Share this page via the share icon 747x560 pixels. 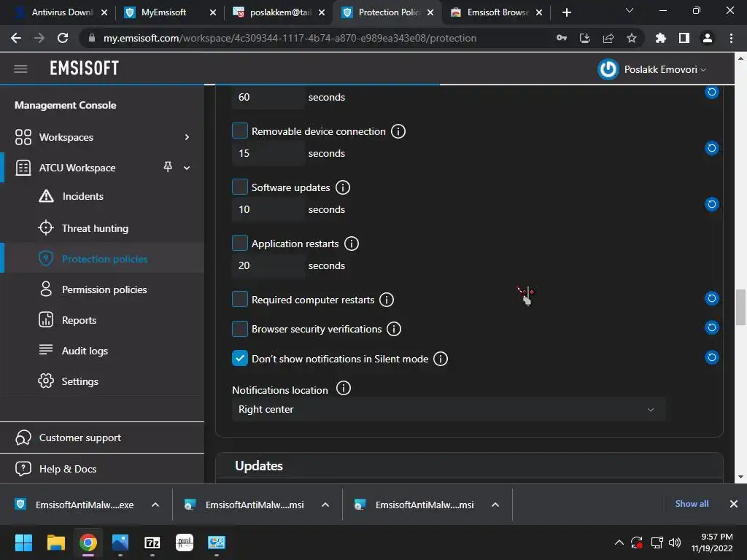[608, 38]
